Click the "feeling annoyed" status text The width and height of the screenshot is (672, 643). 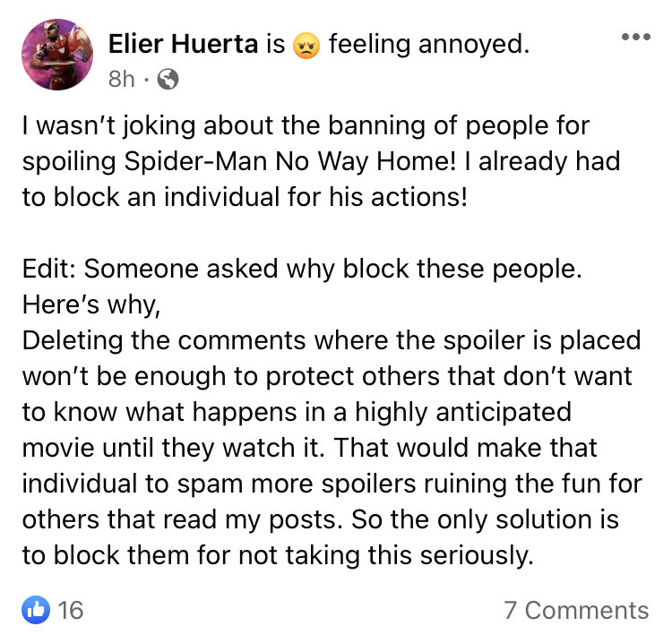tap(429, 44)
